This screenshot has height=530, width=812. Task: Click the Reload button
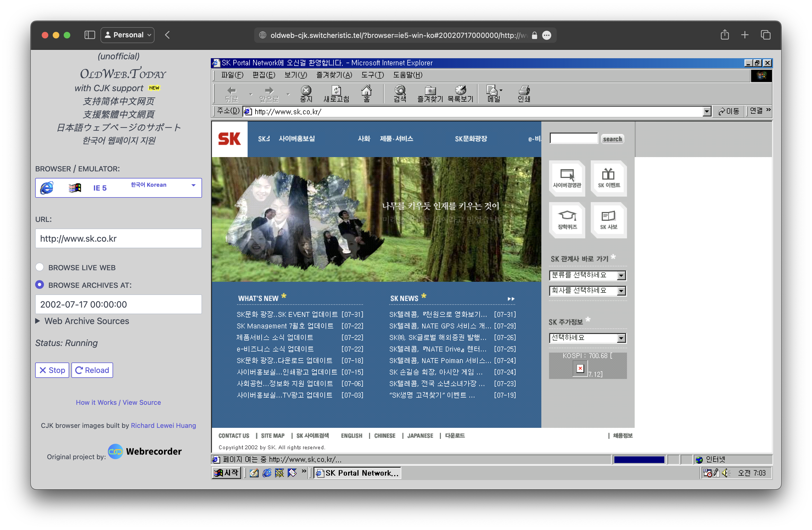[92, 370]
